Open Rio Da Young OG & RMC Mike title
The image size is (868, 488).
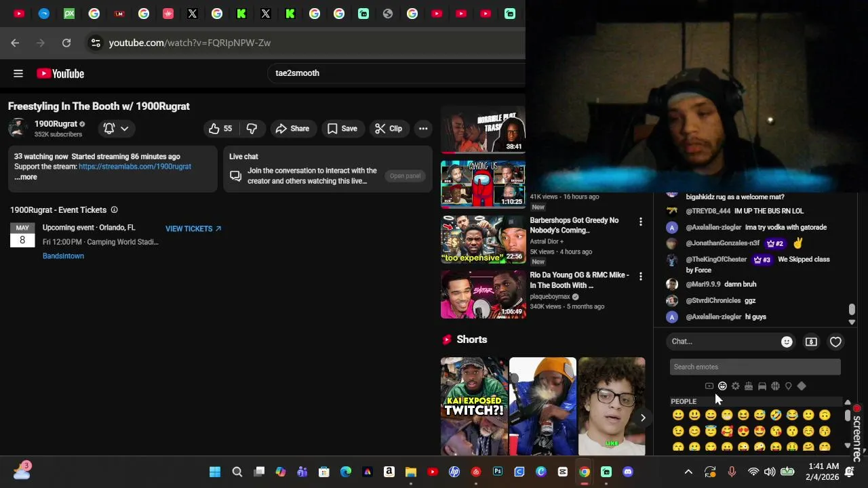click(579, 280)
